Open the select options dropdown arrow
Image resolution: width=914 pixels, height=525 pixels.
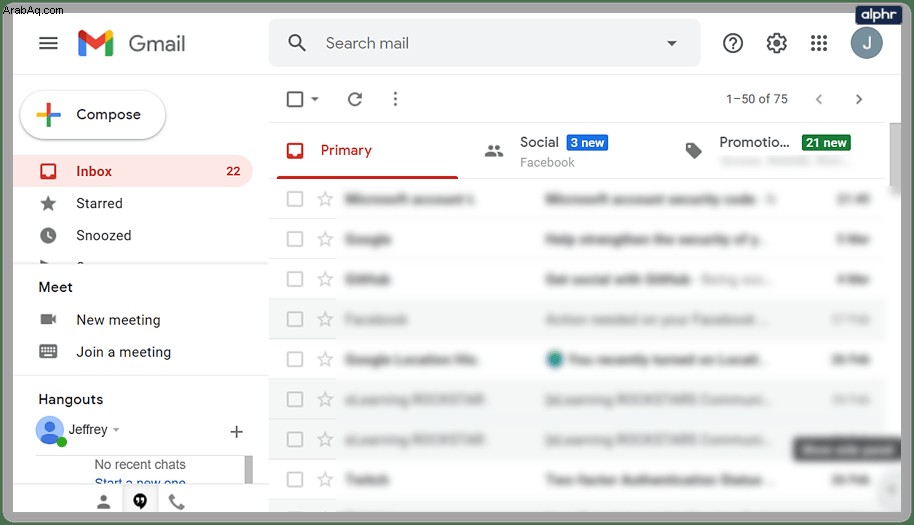tap(315, 99)
